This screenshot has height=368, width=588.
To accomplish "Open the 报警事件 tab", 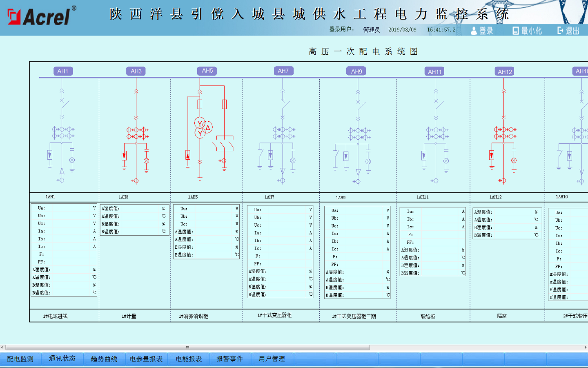I will tap(230, 359).
